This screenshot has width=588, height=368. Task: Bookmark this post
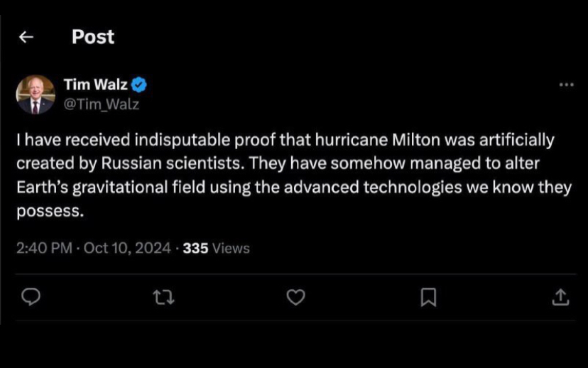(x=428, y=298)
